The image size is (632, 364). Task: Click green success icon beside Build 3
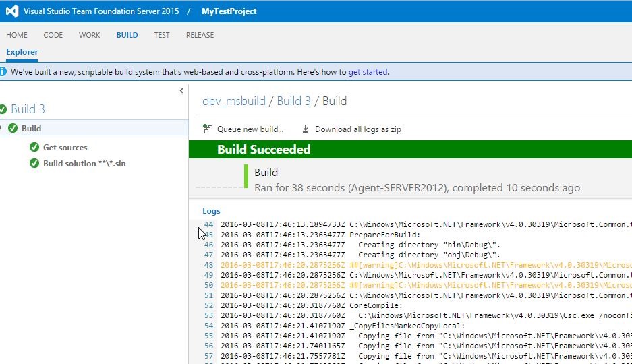pos(3,109)
